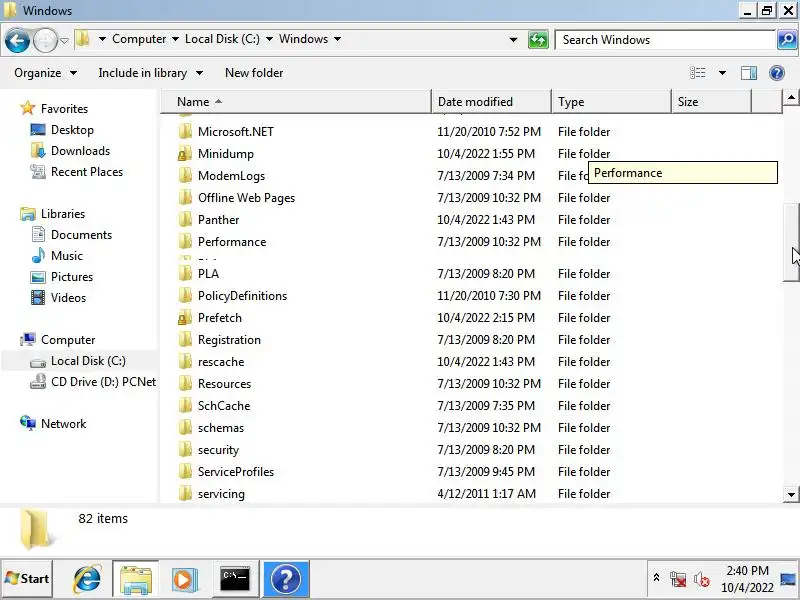Select Local Disk (C:) in navigation pane
800x600 pixels.
[x=88, y=361]
